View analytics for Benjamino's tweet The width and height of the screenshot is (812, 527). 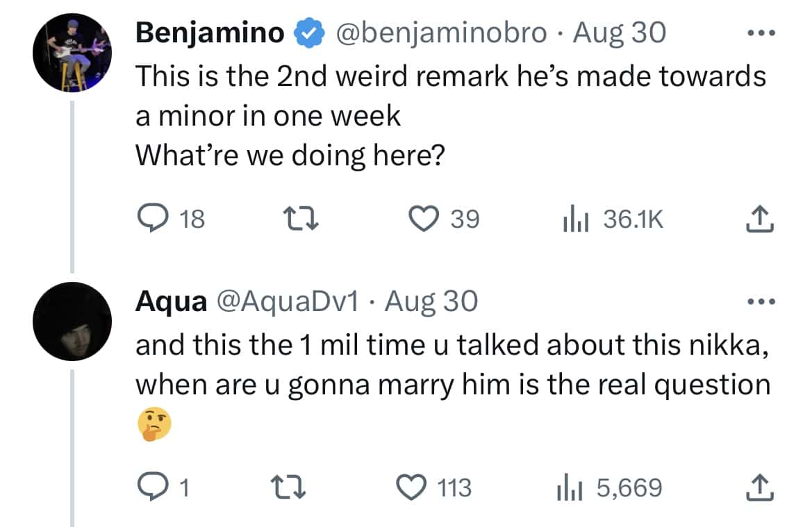click(x=586, y=219)
